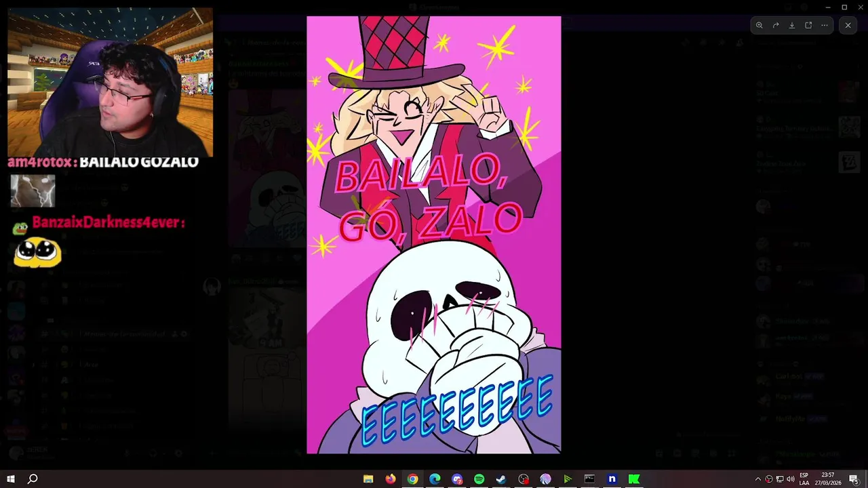Open File Explorer from the taskbar

pos(368,479)
